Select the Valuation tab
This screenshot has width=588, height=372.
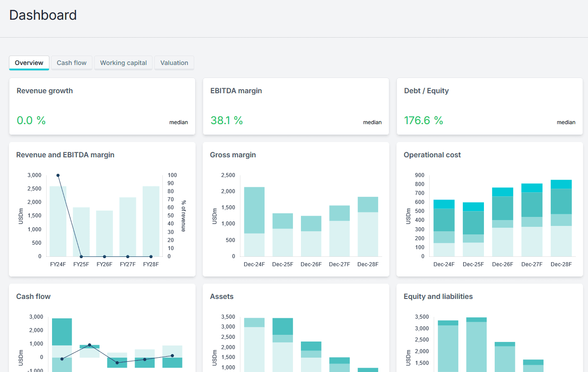pyautogui.click(x=174, y=63)
